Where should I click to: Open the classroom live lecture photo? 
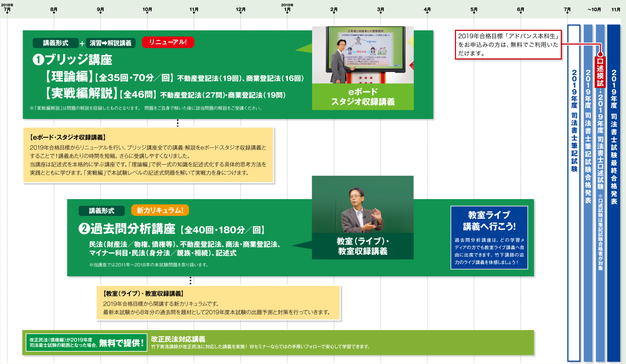[x=363, y=204]
